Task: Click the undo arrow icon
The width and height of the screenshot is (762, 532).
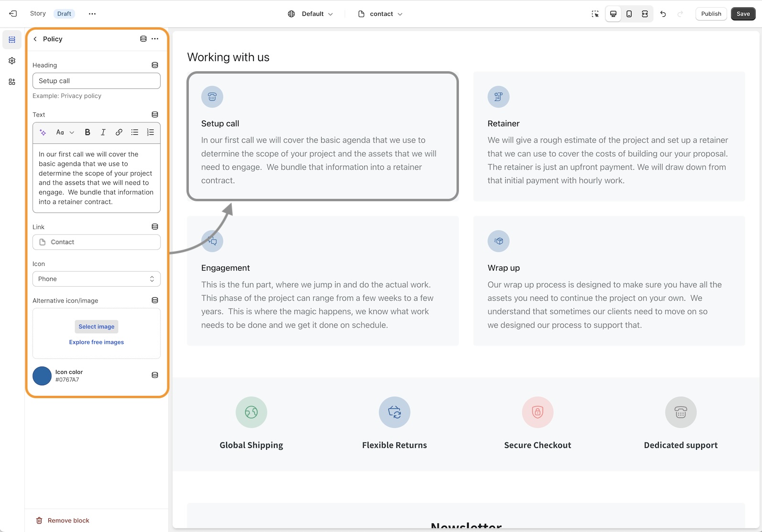Action: [x=663, y=14]
